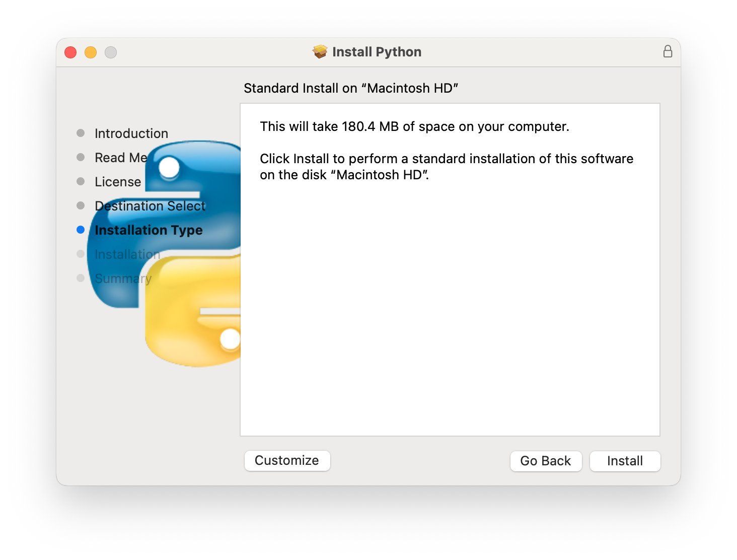
Task: Click the lock icon in the title bar
Action: [x=668, y=51]
